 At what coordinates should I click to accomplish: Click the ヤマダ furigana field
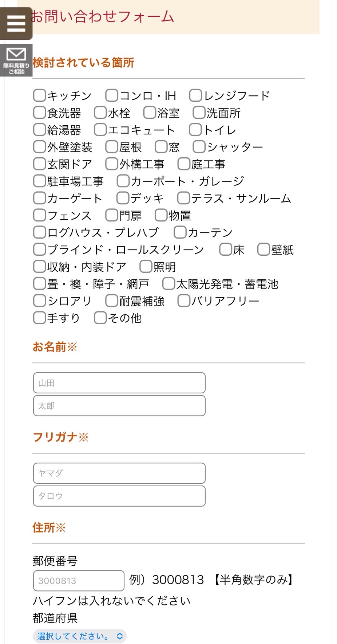(119, 473)
